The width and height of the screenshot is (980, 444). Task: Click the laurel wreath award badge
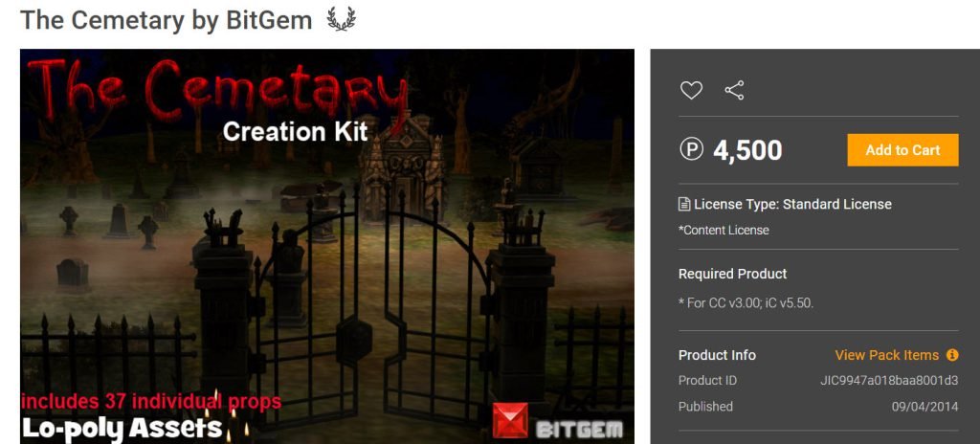pyautogui.click(x=342, y=19)
